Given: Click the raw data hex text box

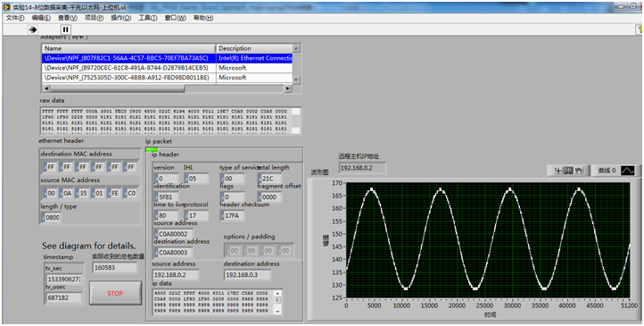Looking at the screenshot, I should point(166,121).
